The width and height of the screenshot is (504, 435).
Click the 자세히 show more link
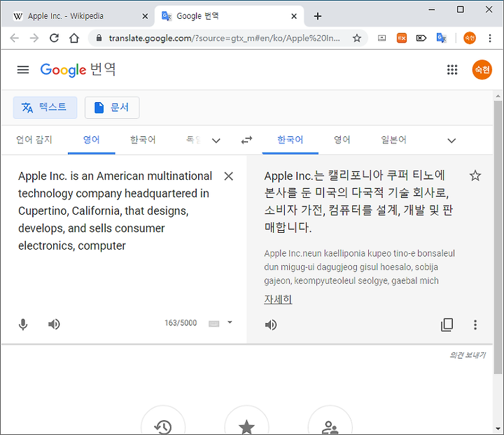278,299
